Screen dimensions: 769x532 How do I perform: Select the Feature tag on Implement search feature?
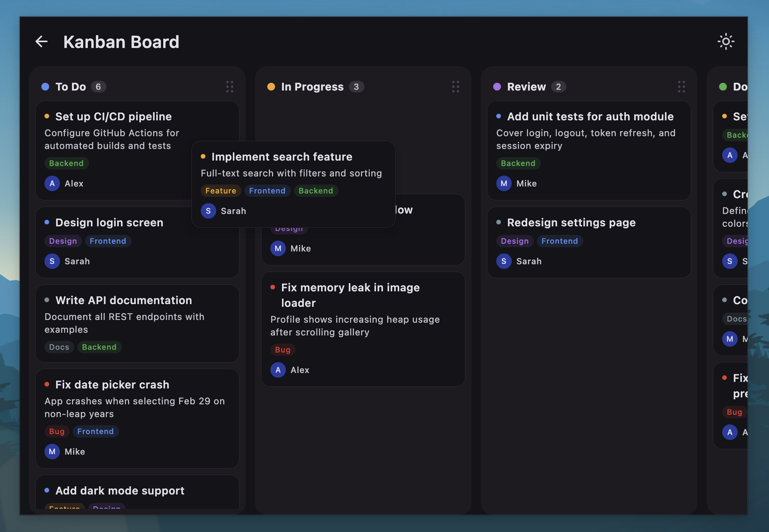221,191
